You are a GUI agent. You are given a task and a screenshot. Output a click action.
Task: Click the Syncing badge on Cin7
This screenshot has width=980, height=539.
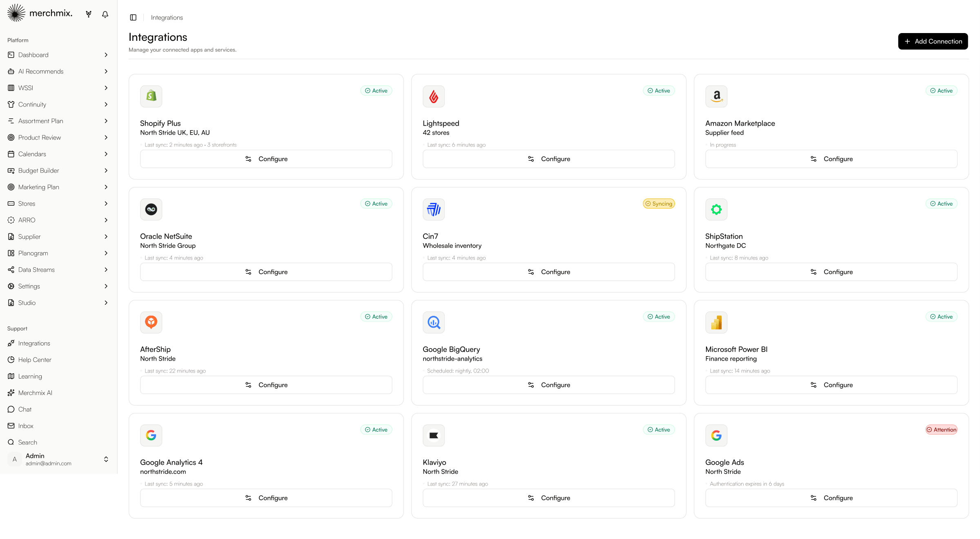(659, 204)
